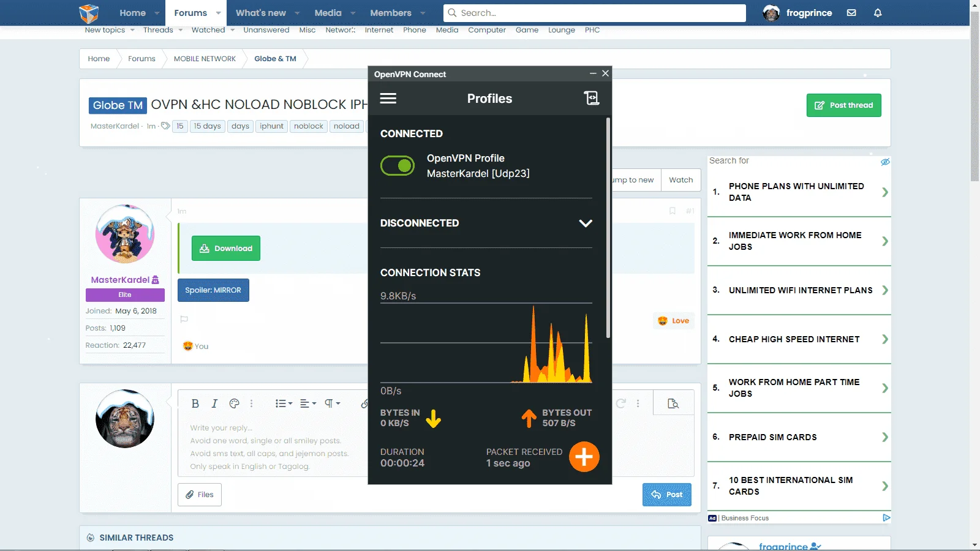This screenshot has width=980, height=551.
Task: Expand the Watched sub-menu arrow
Action: pos(233,30)
